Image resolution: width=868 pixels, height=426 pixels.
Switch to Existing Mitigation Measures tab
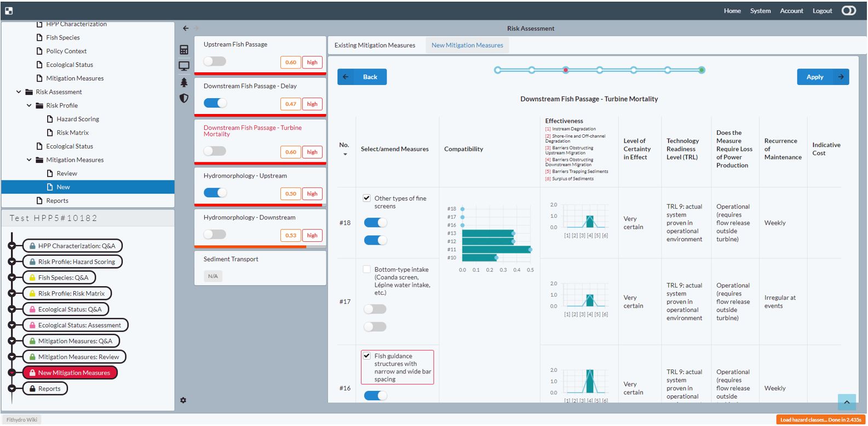(x=375, y=46)
